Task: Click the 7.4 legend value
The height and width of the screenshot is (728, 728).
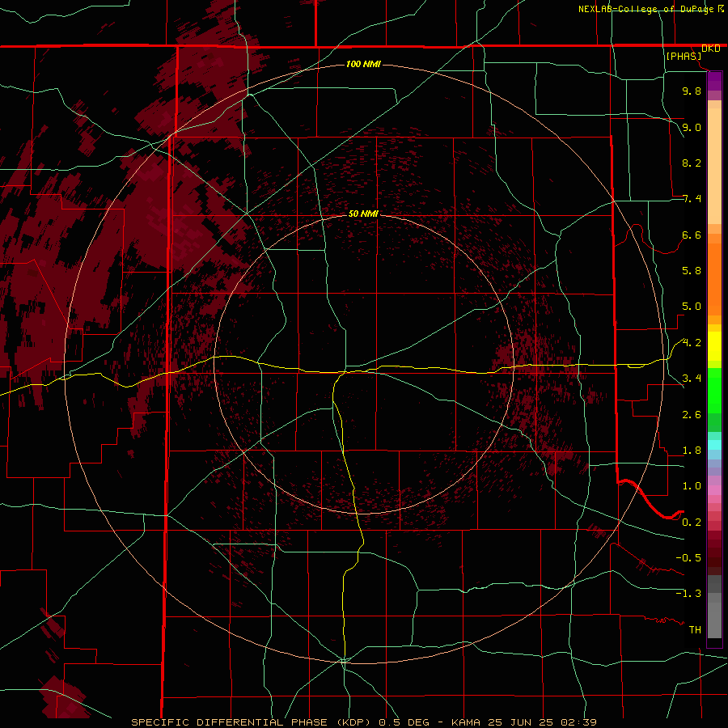Action: click(x=692, y=199)
